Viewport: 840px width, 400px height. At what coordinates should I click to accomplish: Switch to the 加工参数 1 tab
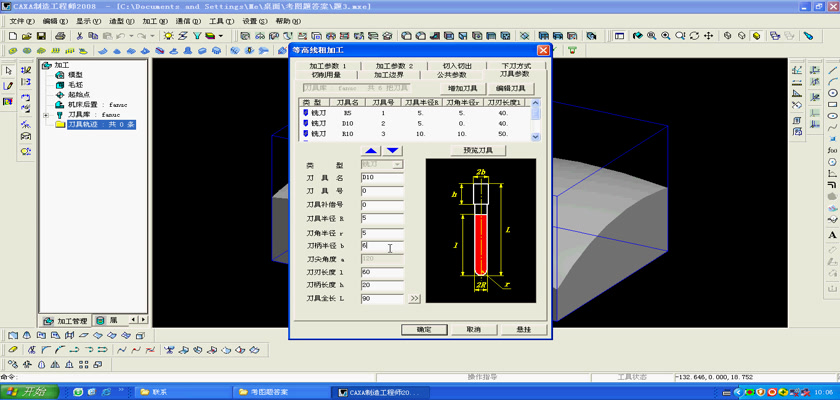click(327, 66)
